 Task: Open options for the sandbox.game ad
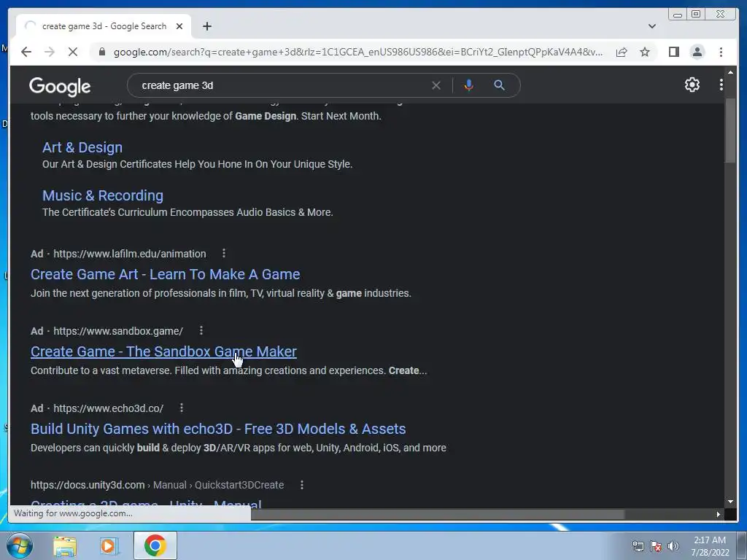[201, 330]
